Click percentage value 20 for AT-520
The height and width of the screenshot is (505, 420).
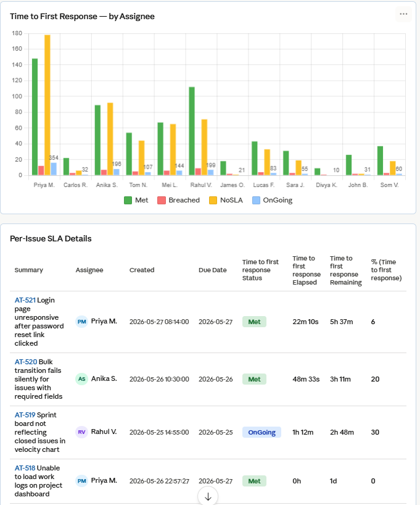pos(375,379)
